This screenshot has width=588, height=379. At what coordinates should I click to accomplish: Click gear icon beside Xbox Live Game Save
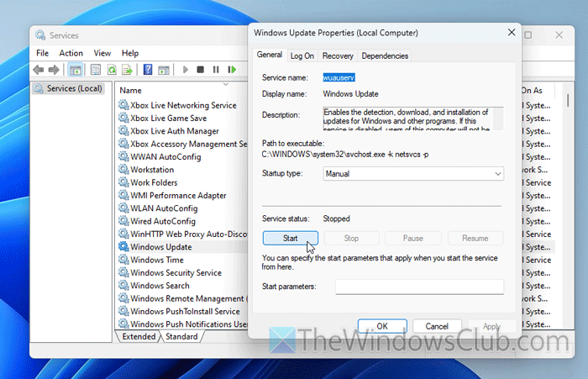tap(123, 118)
